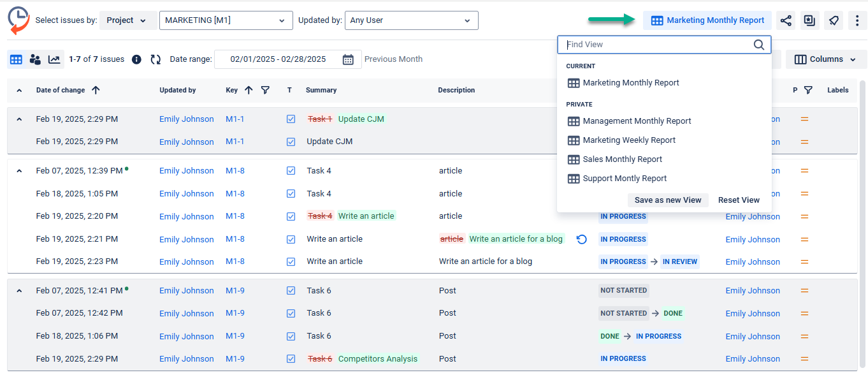Switch to the users view icon
The image size is (868, 375).
tap(35, 59)
